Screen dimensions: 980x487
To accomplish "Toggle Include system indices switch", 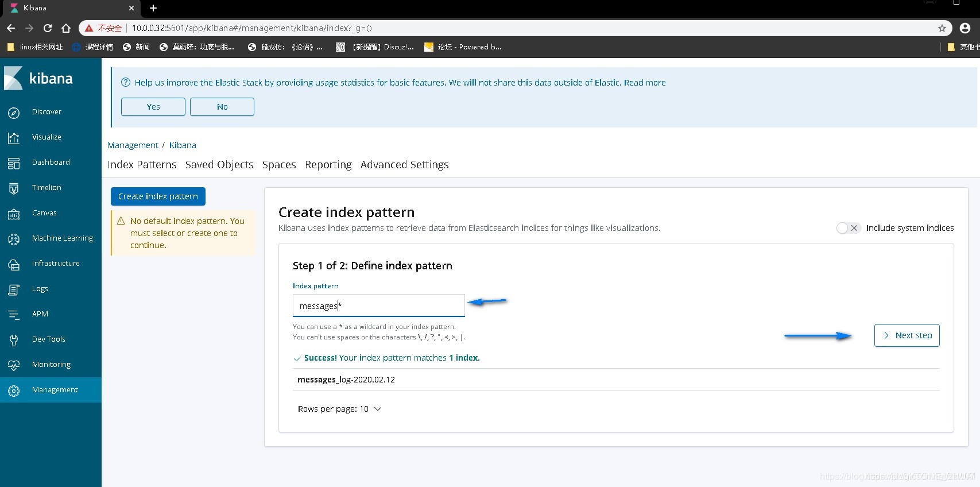I will (x=848, y=228).
